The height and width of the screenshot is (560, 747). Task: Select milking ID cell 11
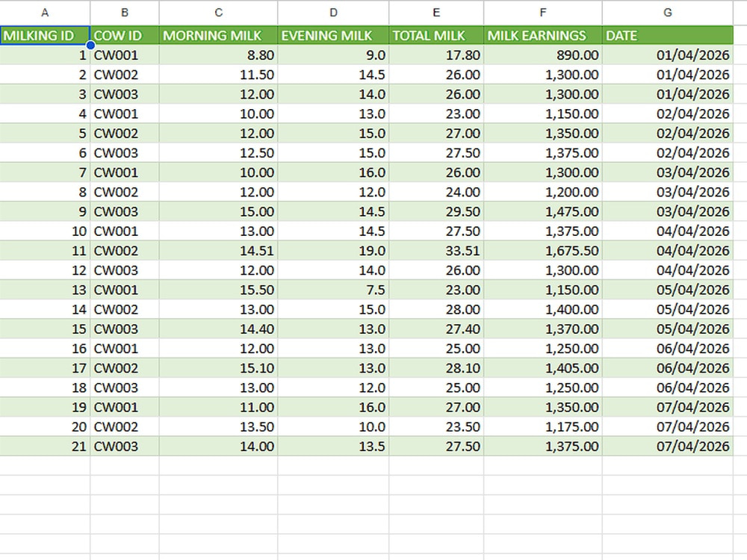coord(45,250)
